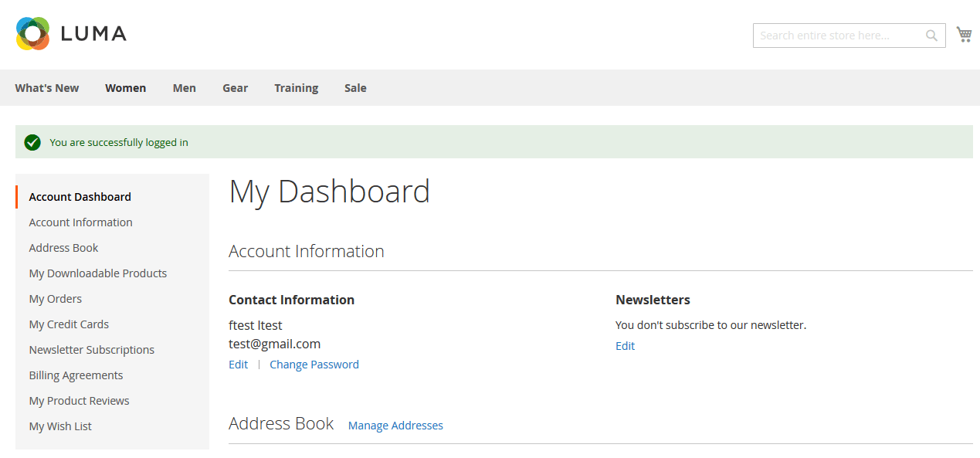
Task: Focus the store search field
Action: [x=838, y=36]
